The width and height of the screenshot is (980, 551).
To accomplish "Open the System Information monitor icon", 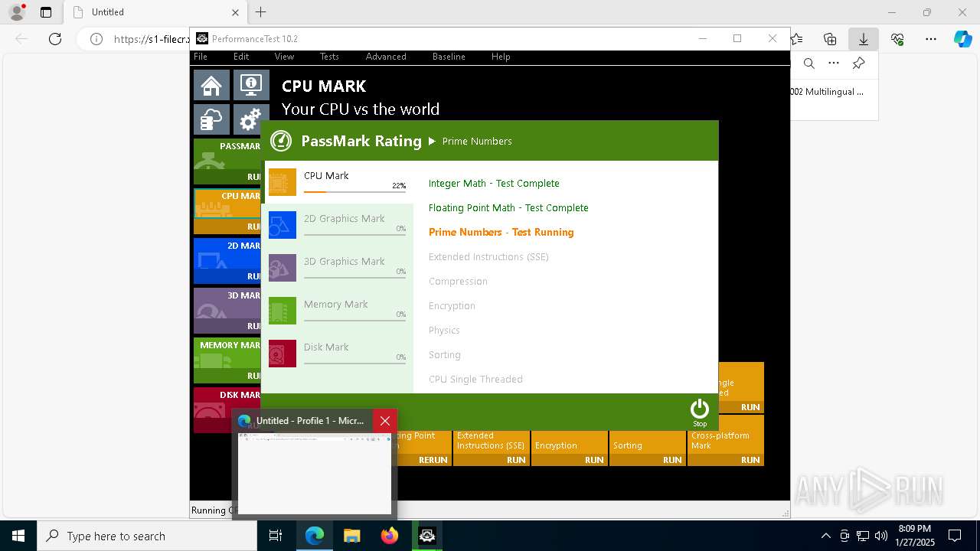I will [251, 86].
